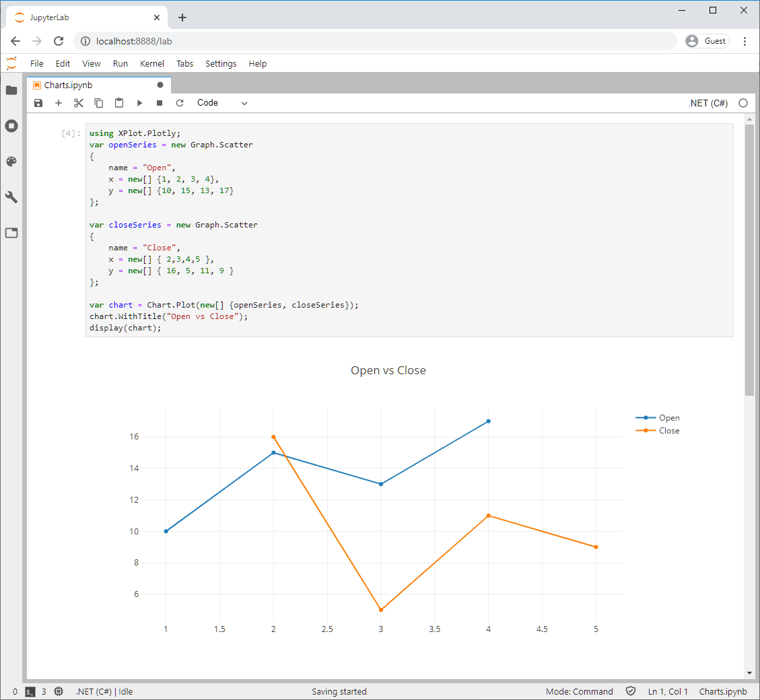Screen dimensions: 760x700
Task: Open a new browser tab
Action: (182, 17)
